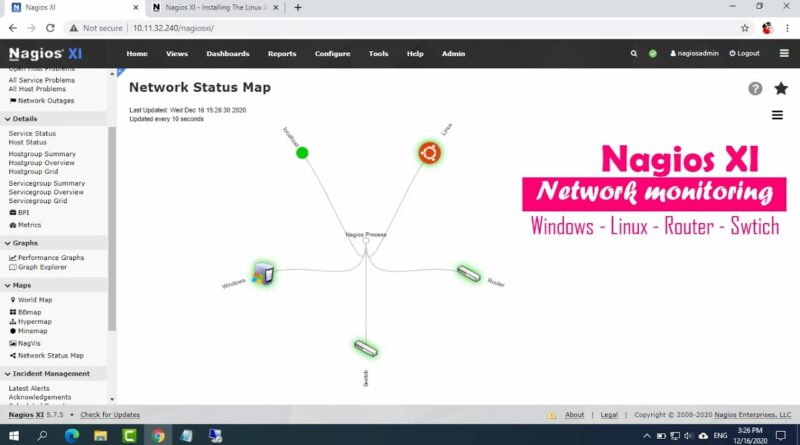Open a new browser tab with plus
Image resolution: width=800 pixels, height=445 pixels.
(x=298, y=8)
